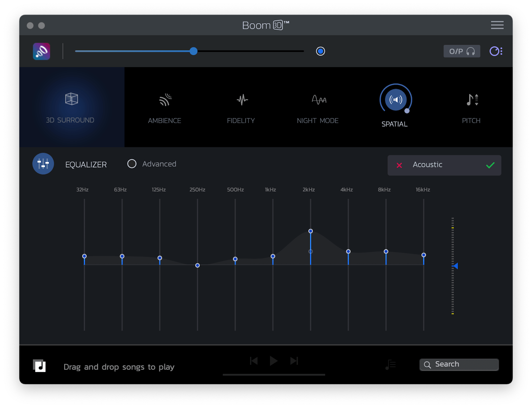Skip to the next track
532x408 pixels.
(x=294, y=361)
